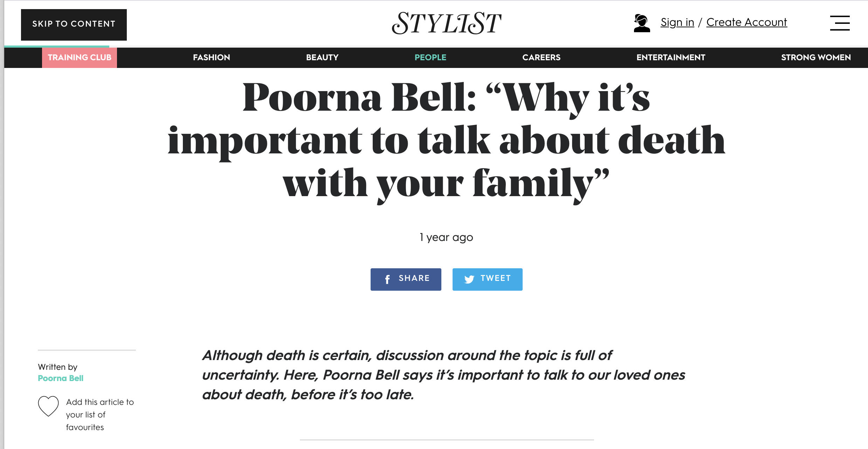
Task: Select the People nav item
Action: 430,57
